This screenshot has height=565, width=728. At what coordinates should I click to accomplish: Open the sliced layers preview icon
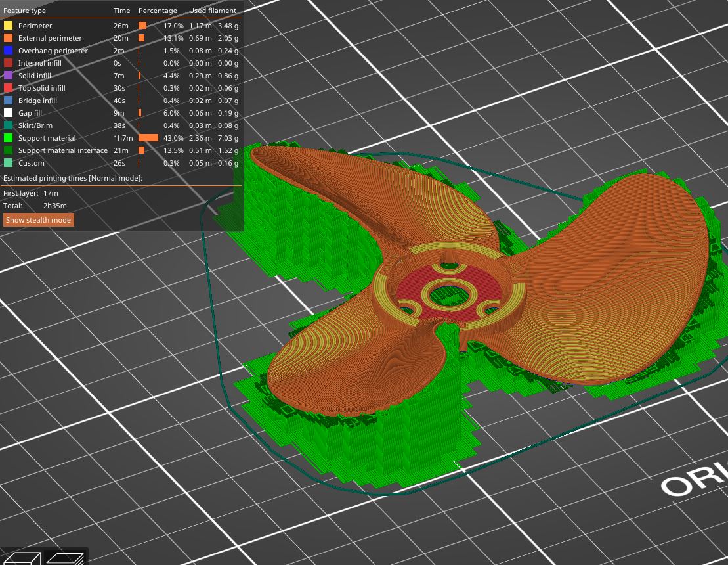[x=66, y=558]
